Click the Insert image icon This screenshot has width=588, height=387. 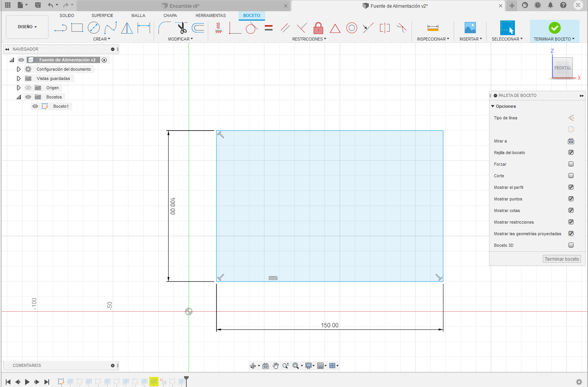point(470,28)
